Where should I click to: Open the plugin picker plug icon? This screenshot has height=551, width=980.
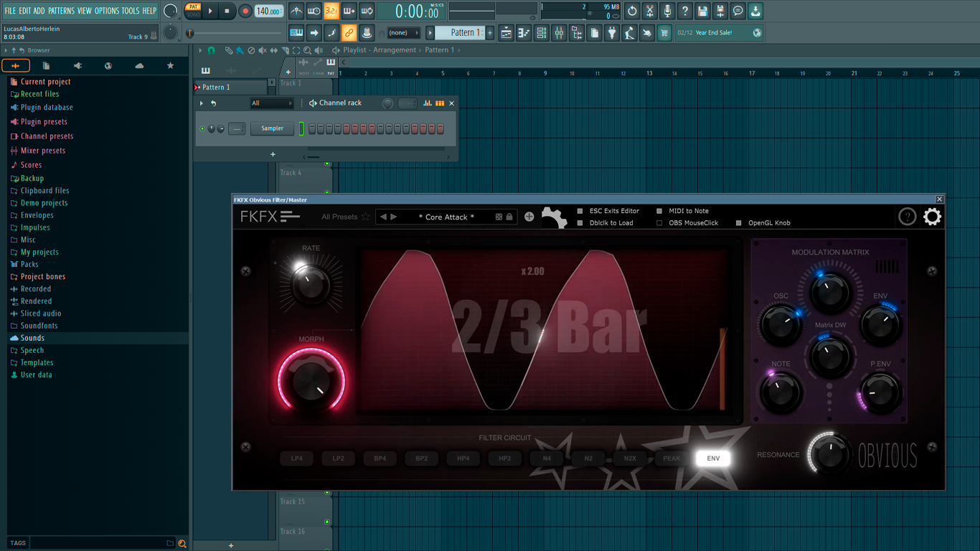pyautogui.click(x=612, y=32)
